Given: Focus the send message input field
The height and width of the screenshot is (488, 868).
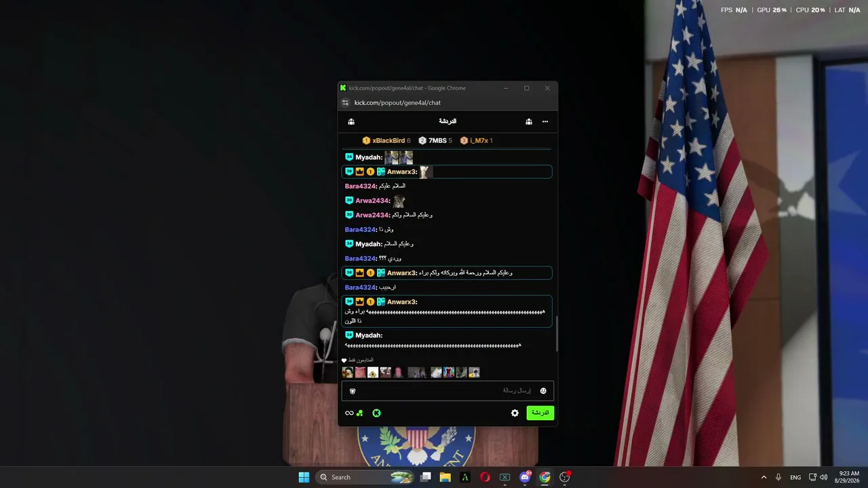Looking at the screenshot, I should (448, 391).
